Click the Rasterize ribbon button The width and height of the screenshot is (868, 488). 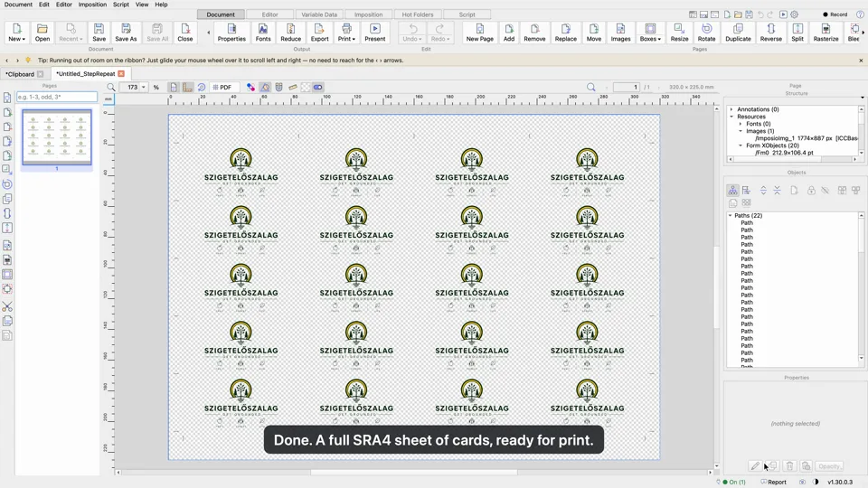click(x=826, y=33)
